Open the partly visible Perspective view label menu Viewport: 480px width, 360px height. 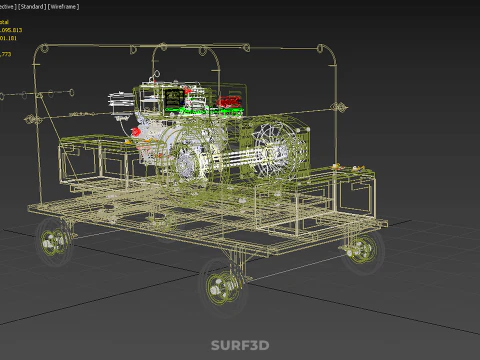(8, 7)
